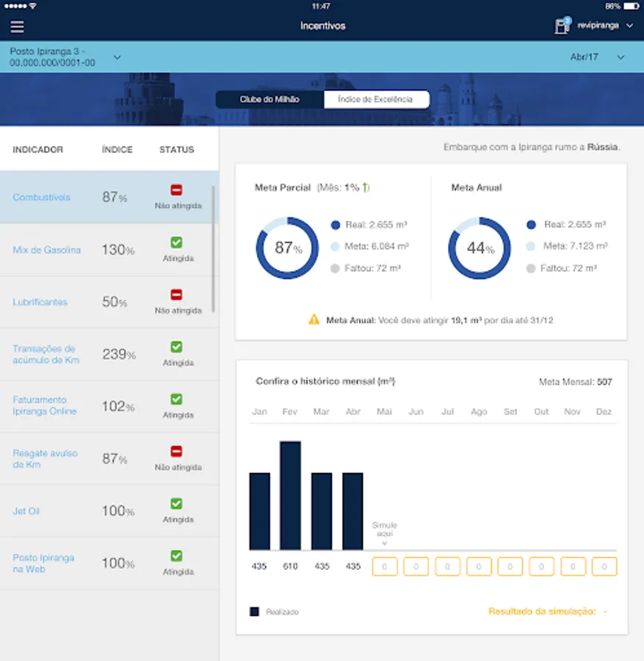Click green check icon for Jet Oil
Viewport: 644px width, 661px height.
(x=176, y=504)
